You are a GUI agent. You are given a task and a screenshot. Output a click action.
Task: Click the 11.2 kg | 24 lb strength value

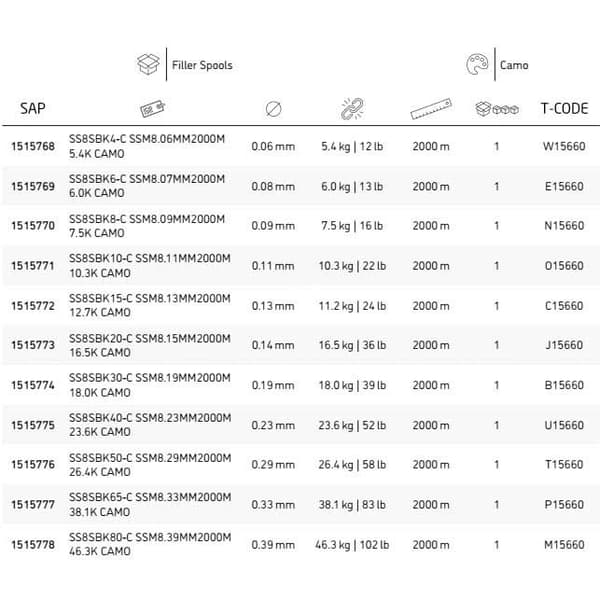click(352, 306)
